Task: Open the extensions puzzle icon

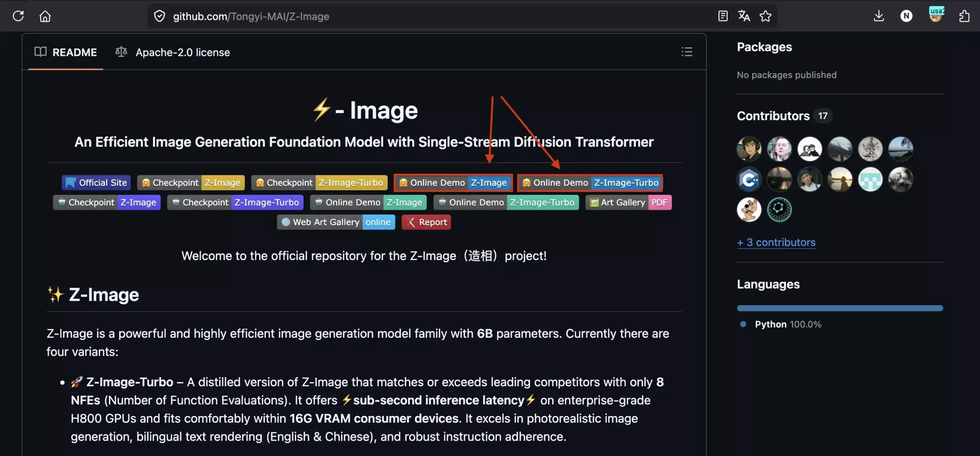Action: click(964, 16)
